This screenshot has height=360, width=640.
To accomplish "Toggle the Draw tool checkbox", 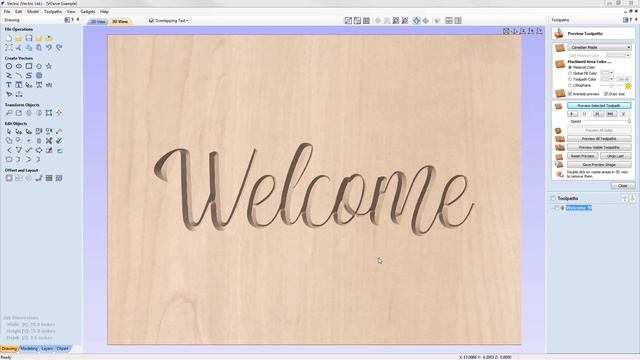I will 606,94.
